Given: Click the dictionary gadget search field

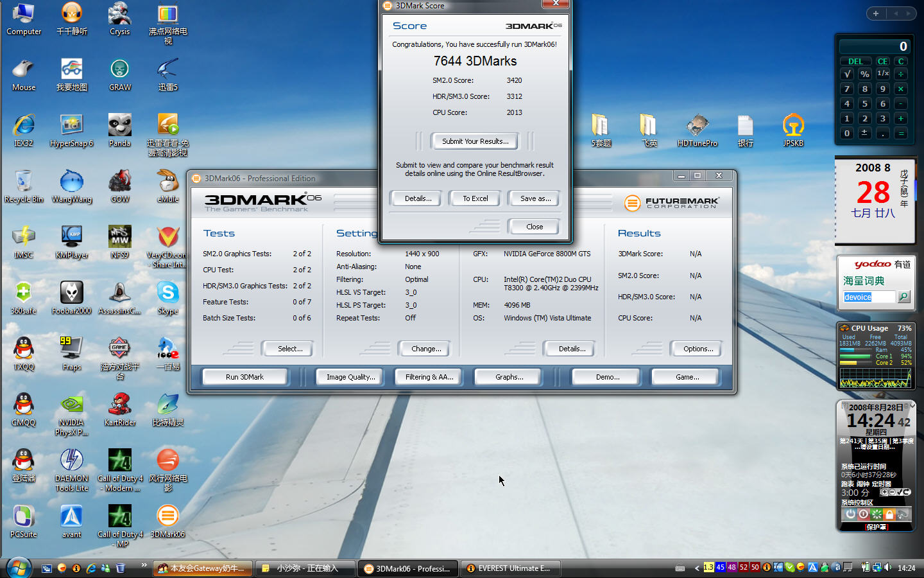Looking at the screenshot, I should (869, 297).
